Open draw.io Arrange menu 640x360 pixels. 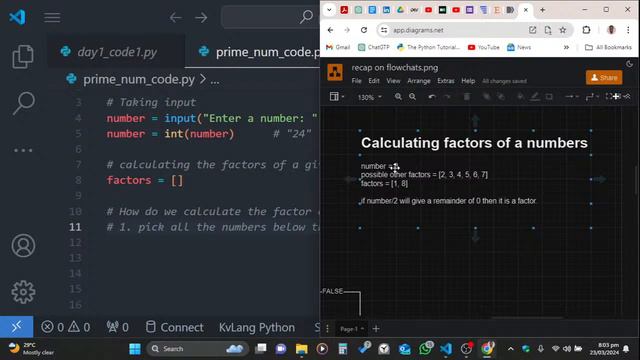pyautogui.click(x=419, y=81)
